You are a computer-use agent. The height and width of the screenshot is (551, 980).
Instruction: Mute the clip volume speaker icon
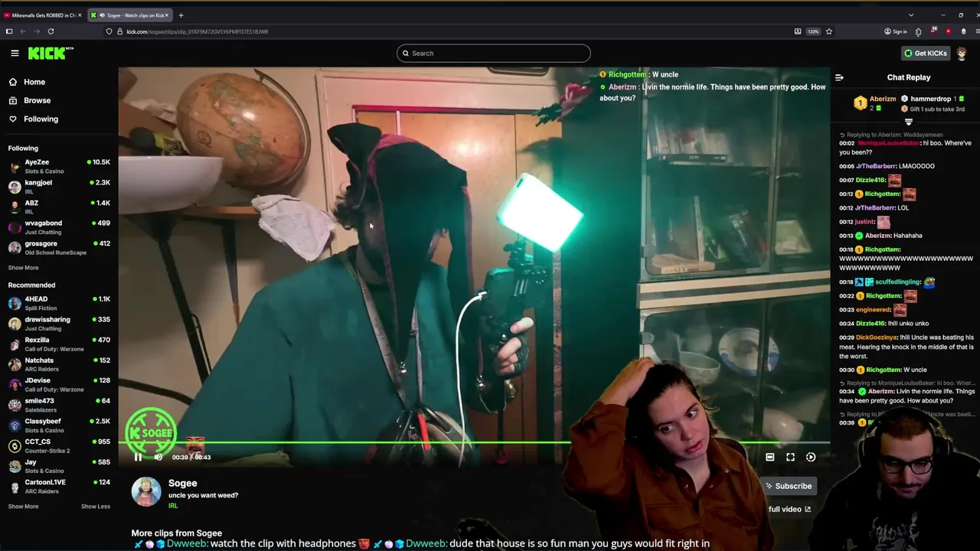point(158,457)
